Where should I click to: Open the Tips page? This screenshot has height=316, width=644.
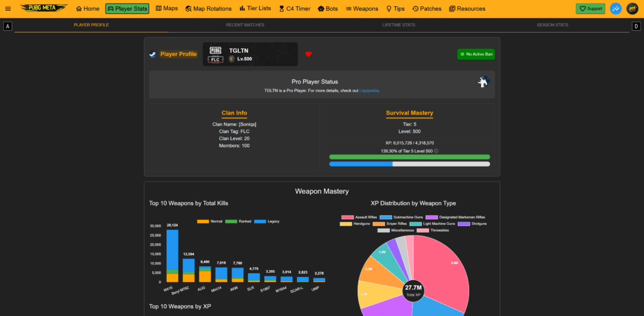pos(395,9)
